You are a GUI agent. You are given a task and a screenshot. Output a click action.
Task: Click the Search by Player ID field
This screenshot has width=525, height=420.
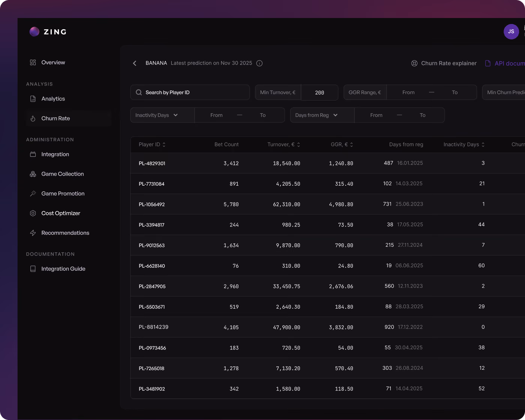click(x=190, y=92)
